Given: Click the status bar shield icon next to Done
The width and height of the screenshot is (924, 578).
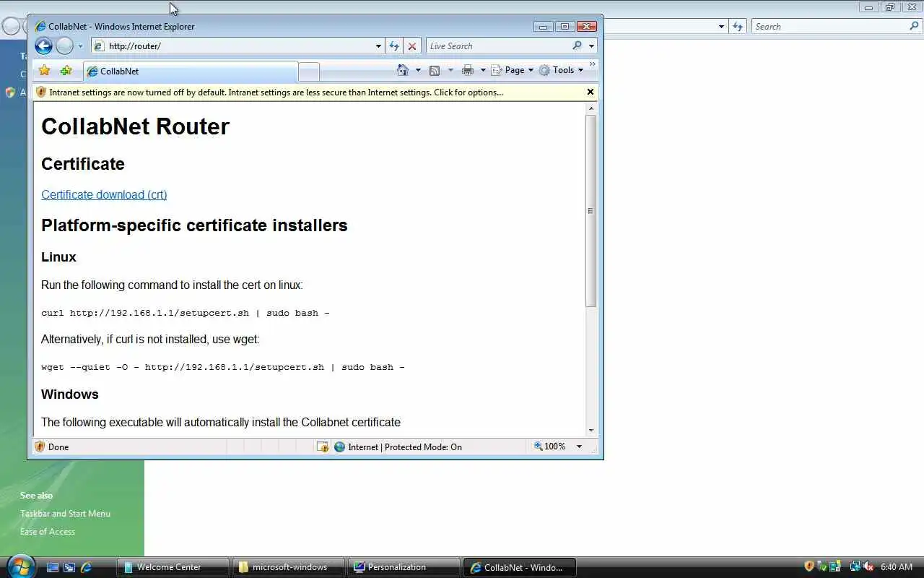Looking at the screenshot, I should coord(40,447).
